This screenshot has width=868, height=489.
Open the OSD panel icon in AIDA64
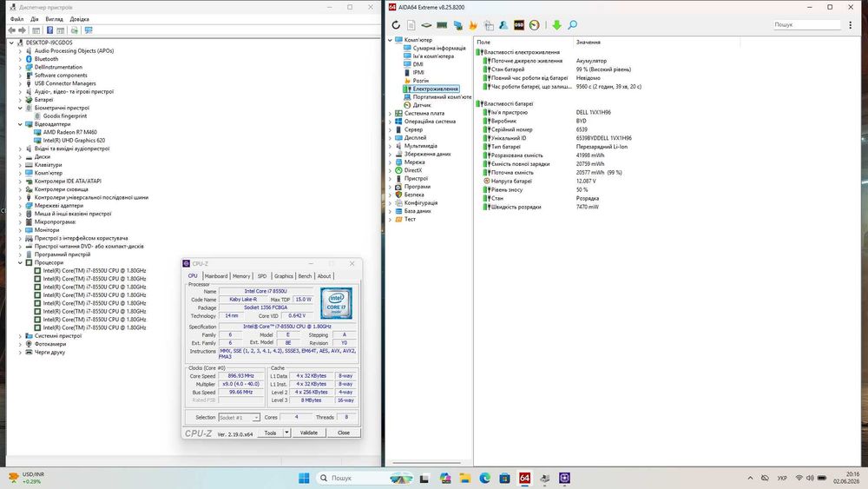(519, 25)
